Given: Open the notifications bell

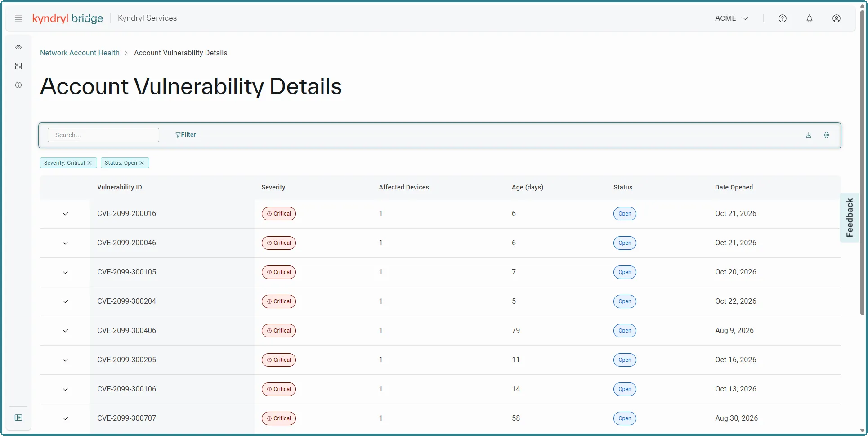Looking at the screenshot, I should click(810, 18).
